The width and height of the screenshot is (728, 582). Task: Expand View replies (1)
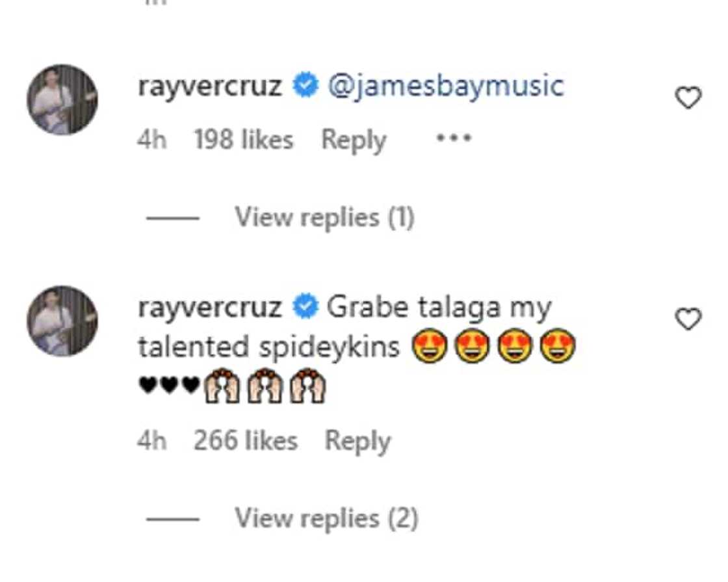coord(324,217)
